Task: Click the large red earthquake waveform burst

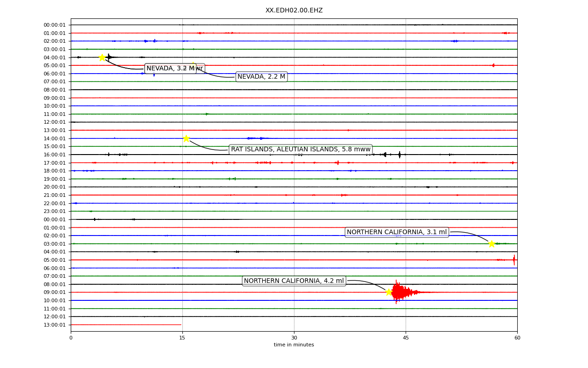Action: 404,292
